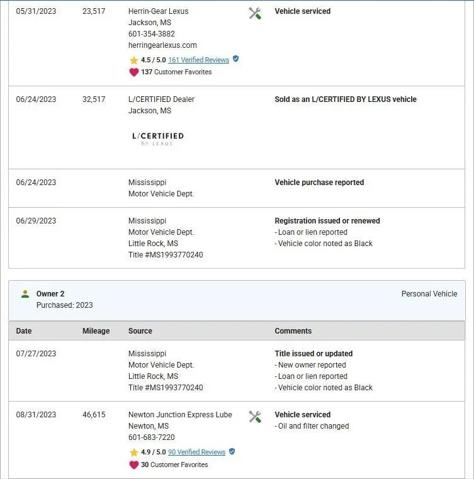Image resolution: width=474 pixels, height=479 pixels.
Task: Click the gold star next to 4.5 / 5.0 rating
Action: point(134,60)
